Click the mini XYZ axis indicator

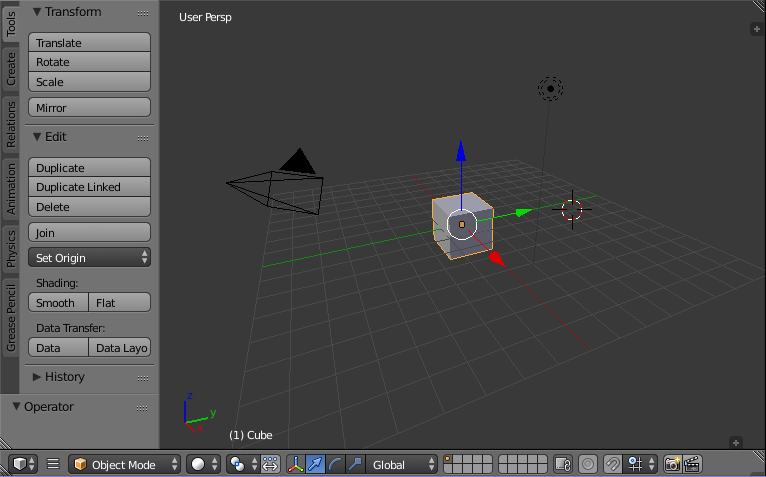coord(199,413)
